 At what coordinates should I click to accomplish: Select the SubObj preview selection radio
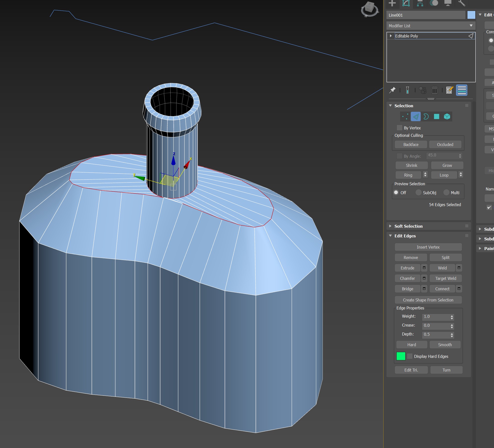418,192
